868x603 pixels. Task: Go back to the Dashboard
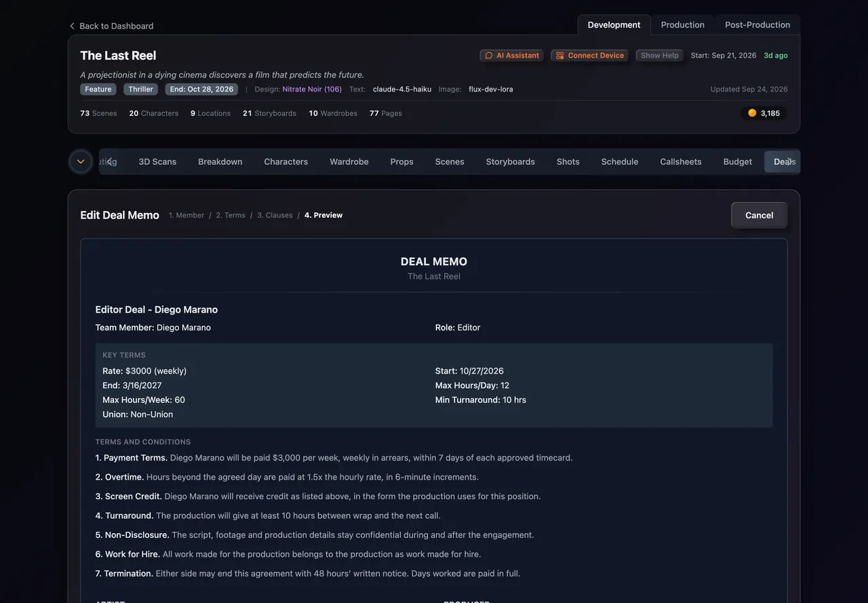[111, 26]
